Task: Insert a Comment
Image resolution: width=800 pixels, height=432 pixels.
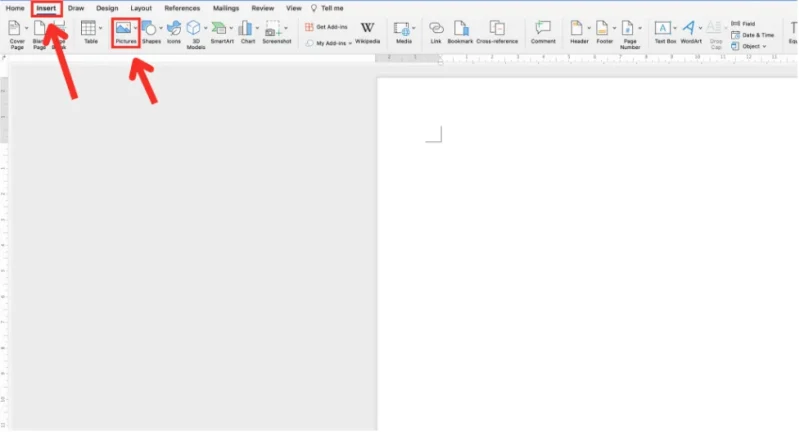Action: [543, 30]
